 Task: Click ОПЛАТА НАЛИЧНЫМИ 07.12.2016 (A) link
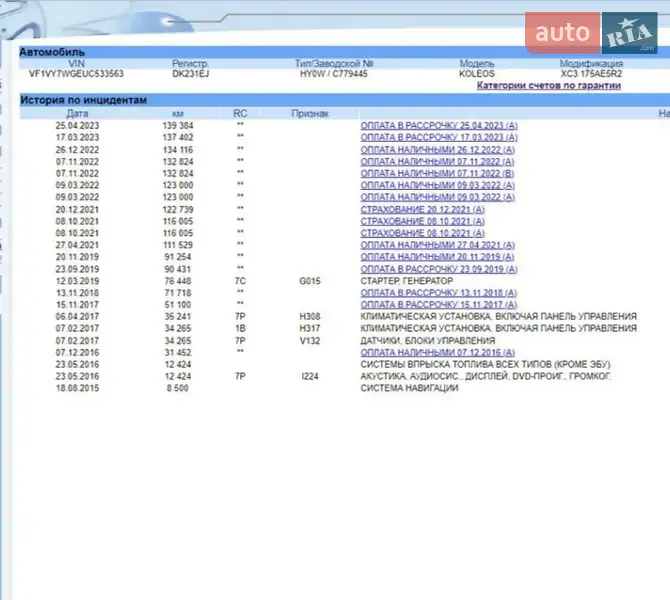tap(437, 352)
